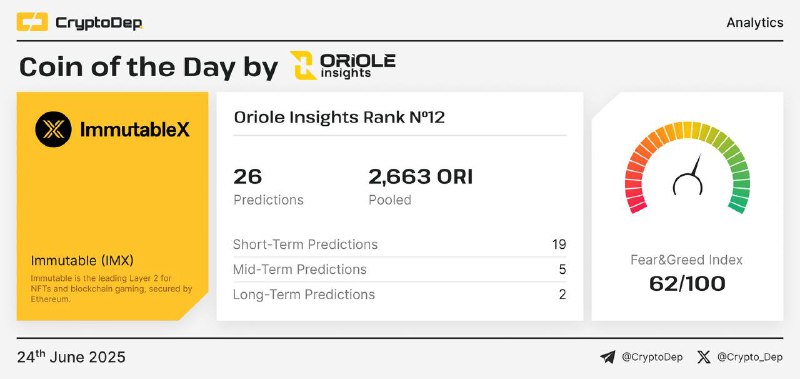Click the CryptoDep brand name text

tap(99, 23)
